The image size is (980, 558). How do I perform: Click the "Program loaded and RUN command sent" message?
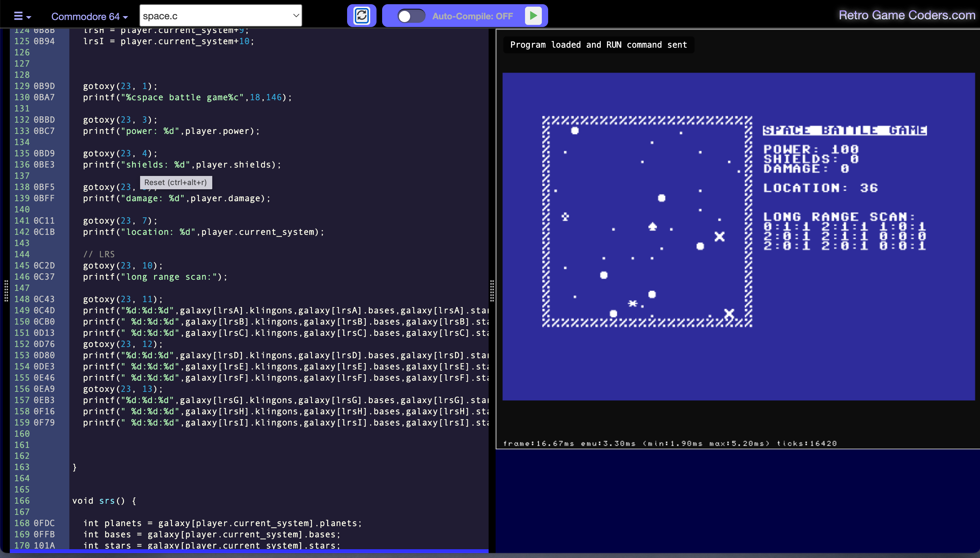(x=598, y=45)
